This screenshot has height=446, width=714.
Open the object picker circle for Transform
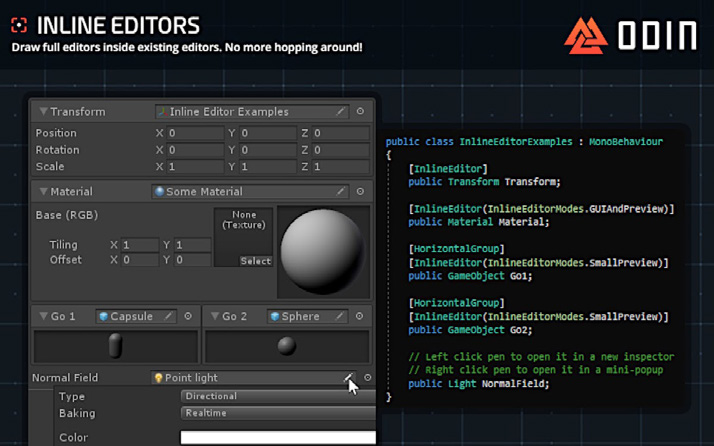(360, 111)
